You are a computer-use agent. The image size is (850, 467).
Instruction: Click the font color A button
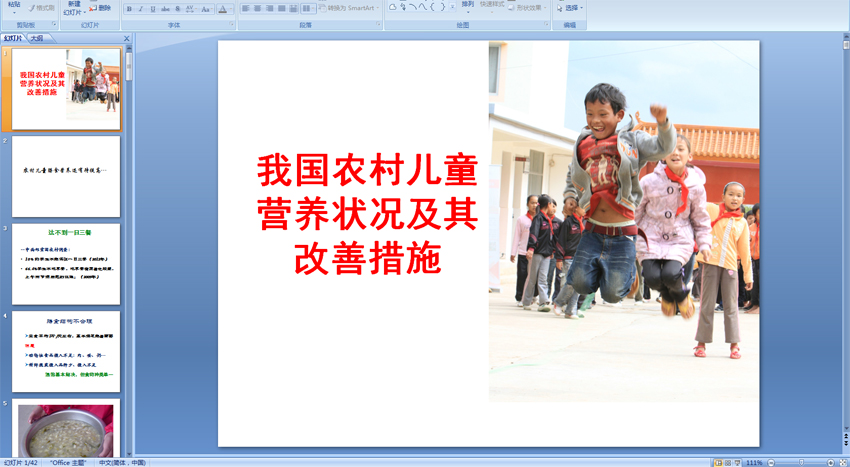(222, 9)
